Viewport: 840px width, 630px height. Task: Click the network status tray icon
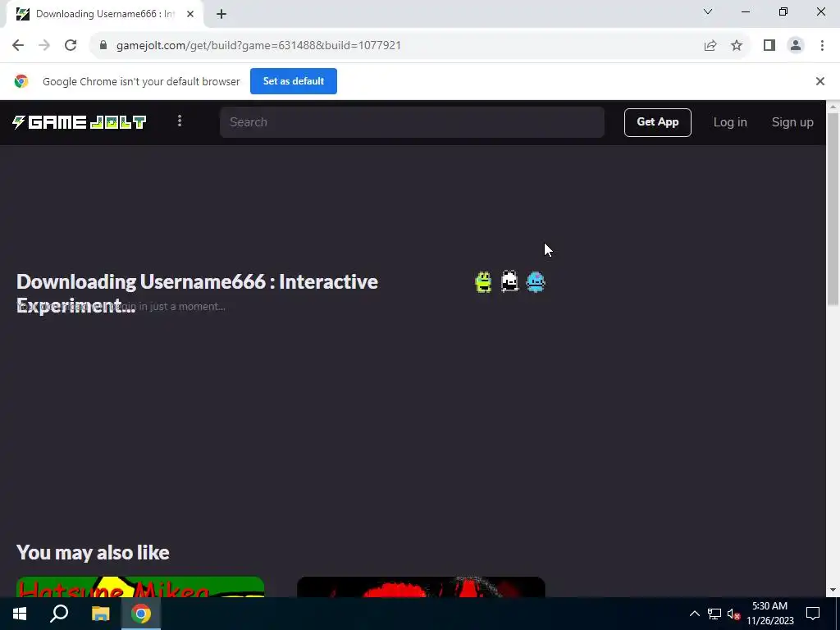[x=714, y=614]
